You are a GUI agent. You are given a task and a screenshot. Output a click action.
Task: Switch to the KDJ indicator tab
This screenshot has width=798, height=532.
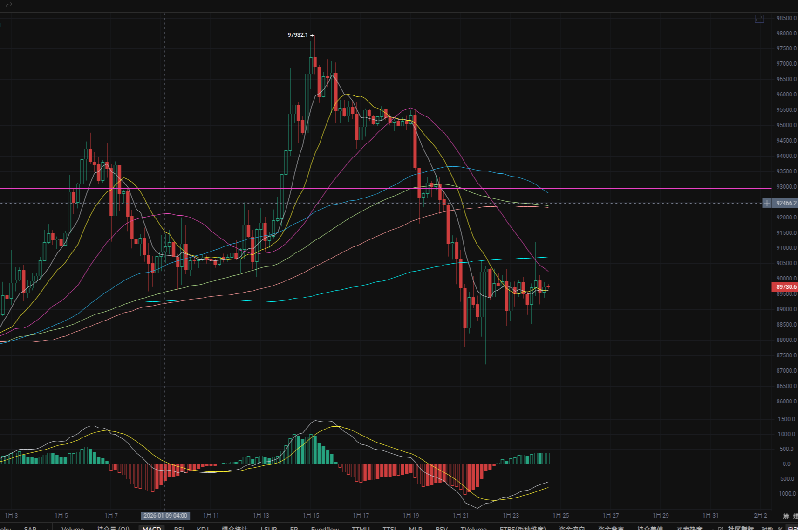click(x=202, y=529)
